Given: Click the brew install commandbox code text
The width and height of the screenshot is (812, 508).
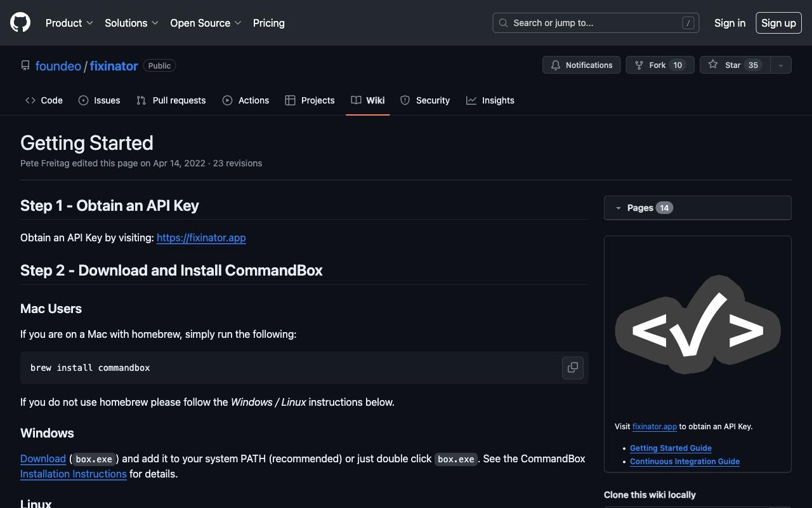Looking at the screenshot, I should pos(90,368).
